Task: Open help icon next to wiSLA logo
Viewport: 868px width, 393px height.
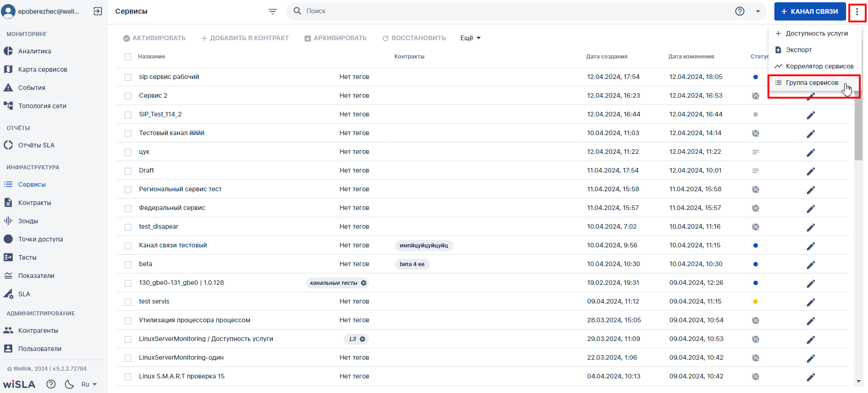Action: pyautogui.click(x=51, y=384)
